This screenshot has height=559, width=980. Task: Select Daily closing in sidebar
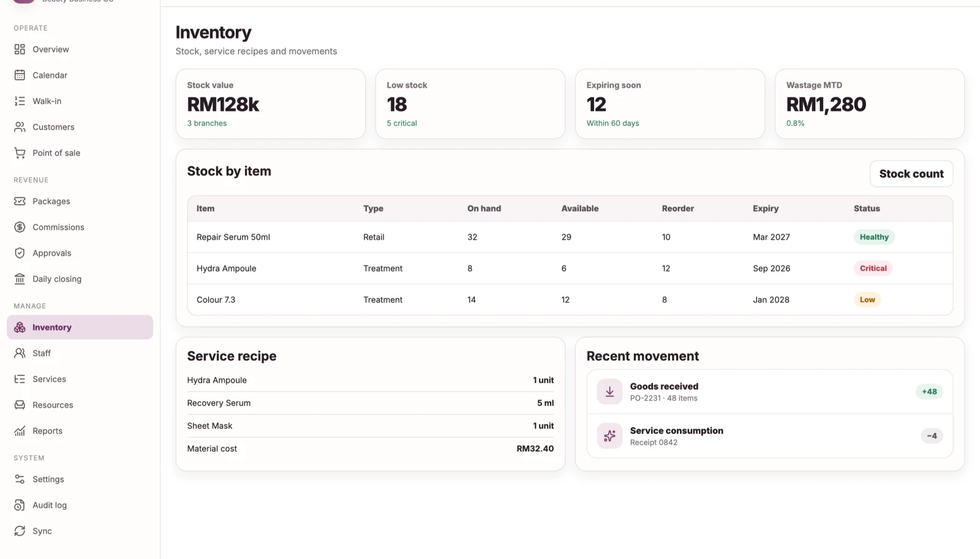pyautogui.click(x=80, y=279)
